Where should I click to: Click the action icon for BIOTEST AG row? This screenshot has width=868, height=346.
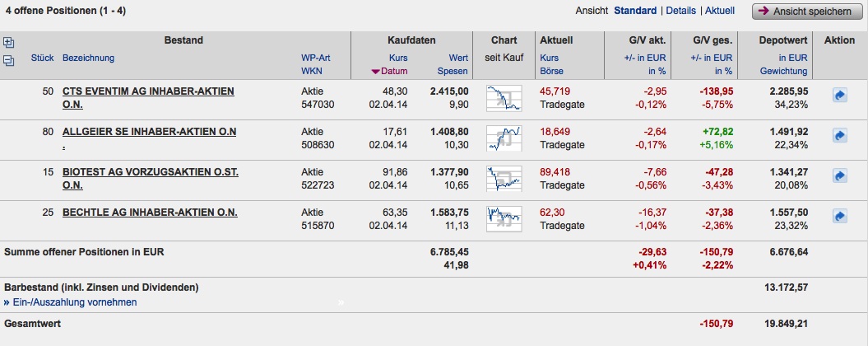840,175
